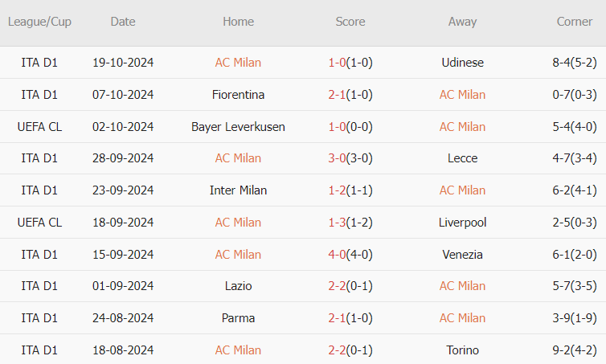The width and height of the screenshot is (606, 364).
Task: Click the League/Cup column header
Action: point(39,22)
